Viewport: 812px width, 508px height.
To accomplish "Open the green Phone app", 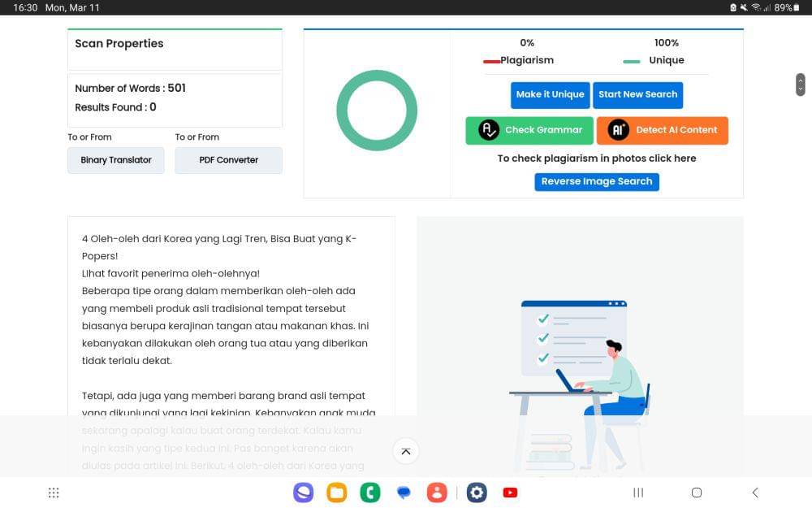I will coord(370,493).
